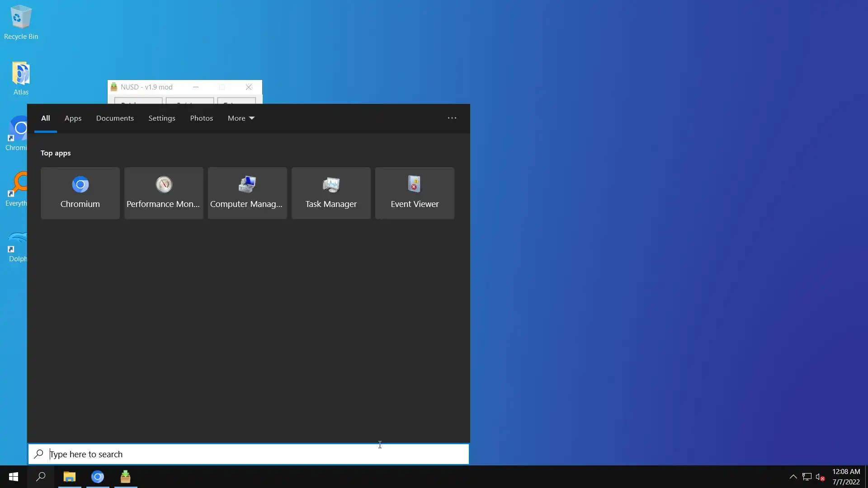Screen dimensions: 868x488
Task: Focus the Type here to search box
Action: click(249, 454)
